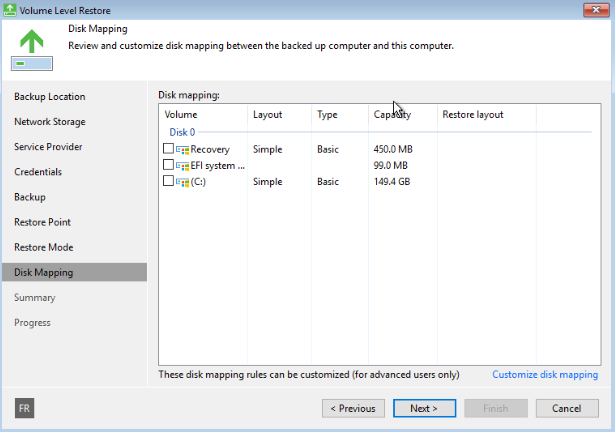
Task: Select the Summary step
Action: (35, 297)
